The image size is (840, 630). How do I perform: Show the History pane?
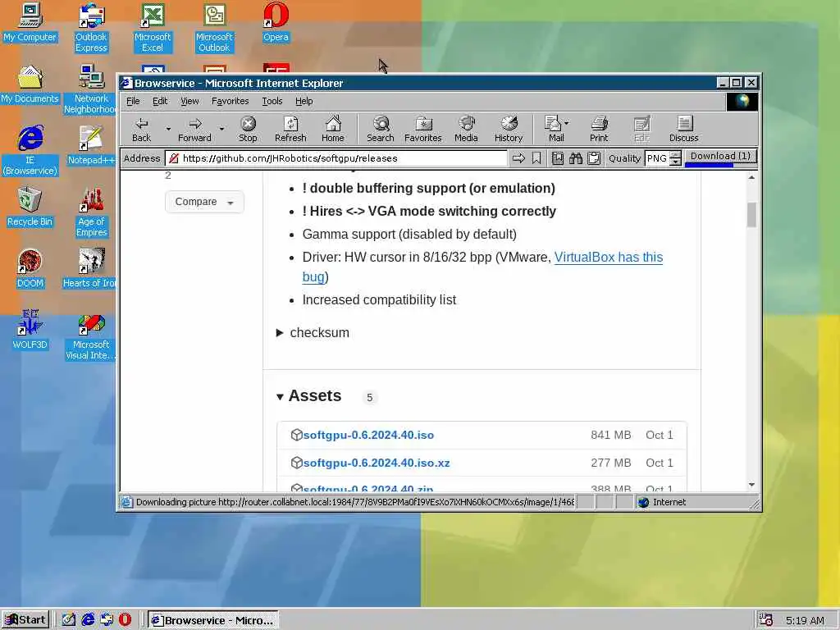(x=509, y=129)
